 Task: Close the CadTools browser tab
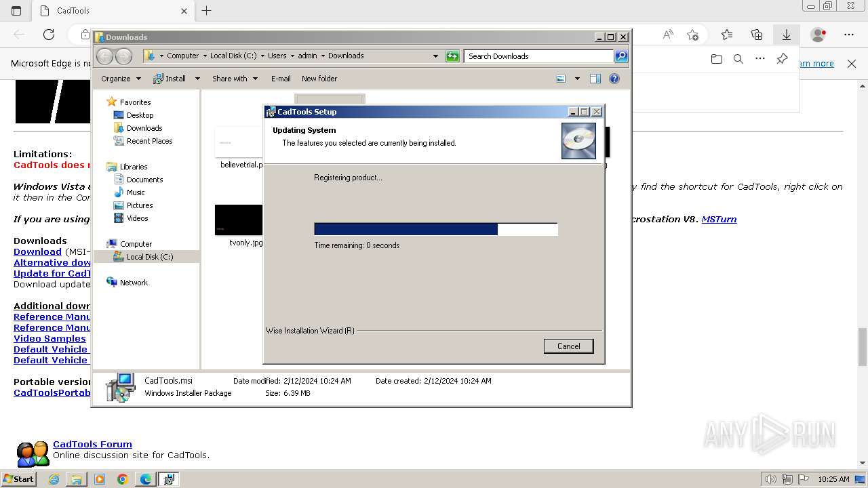(x=184, y=11)
